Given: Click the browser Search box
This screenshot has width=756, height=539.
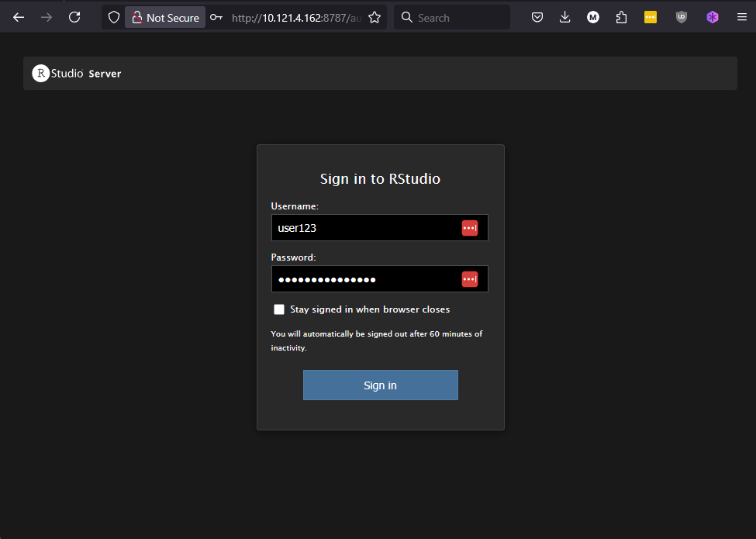Looking at the screenshot, I should coord(452,18).
